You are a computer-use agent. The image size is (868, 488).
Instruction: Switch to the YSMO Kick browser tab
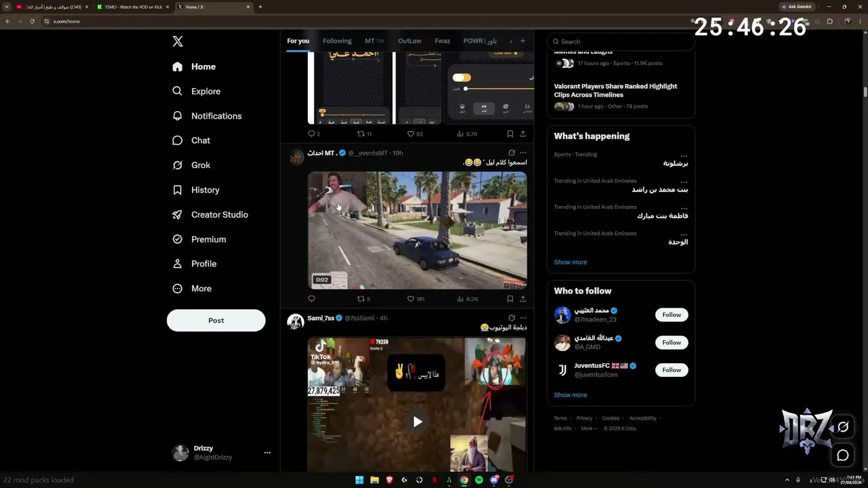tap(133, 7)
